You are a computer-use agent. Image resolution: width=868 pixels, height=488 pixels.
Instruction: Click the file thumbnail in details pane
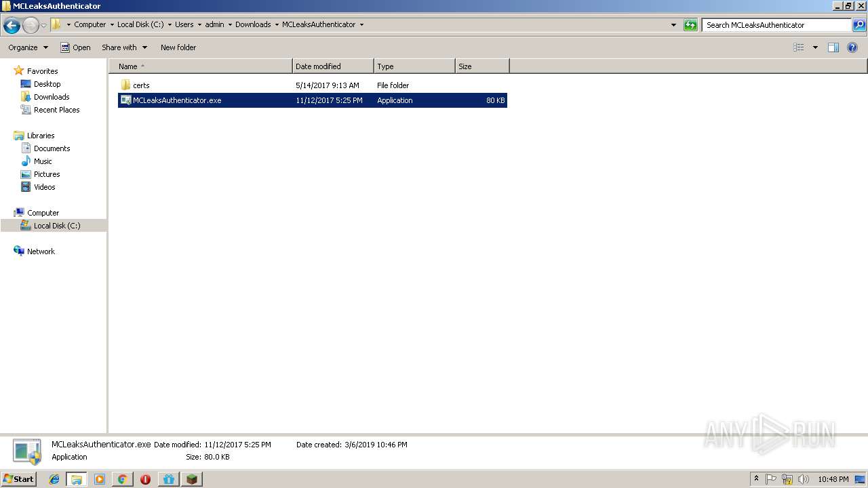(x=27, y=451)
